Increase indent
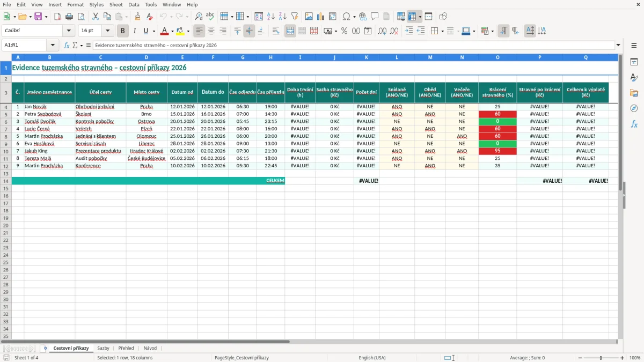644x362 pixels. (409, 31)
